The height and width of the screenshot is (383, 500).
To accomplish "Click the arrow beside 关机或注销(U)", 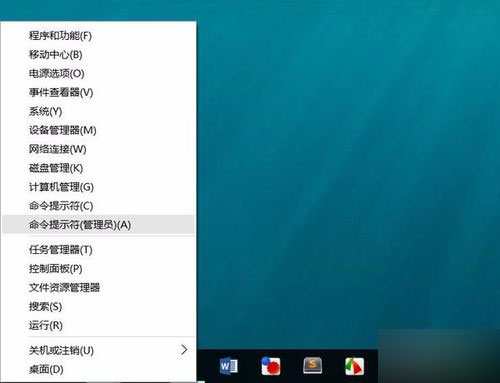I will (184, 350).
